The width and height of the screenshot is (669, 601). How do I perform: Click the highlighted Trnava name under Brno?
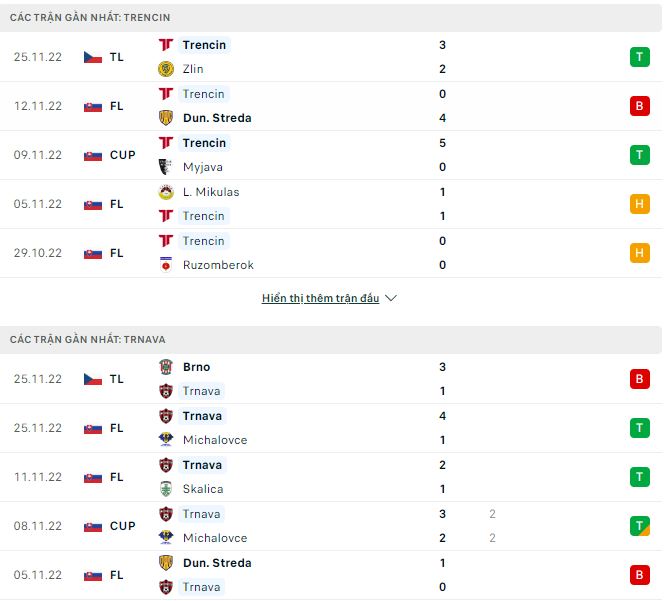pos(202,391)
